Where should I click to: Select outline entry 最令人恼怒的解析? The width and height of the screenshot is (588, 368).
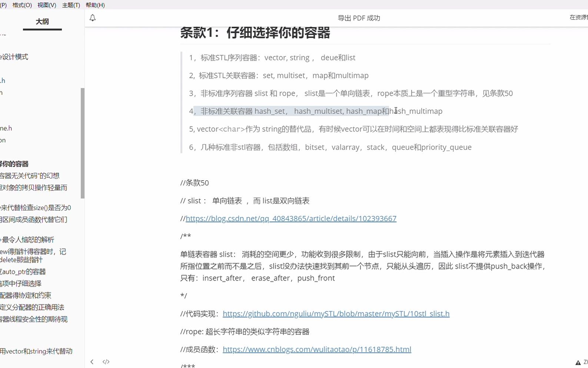click(x=27, y=240)
